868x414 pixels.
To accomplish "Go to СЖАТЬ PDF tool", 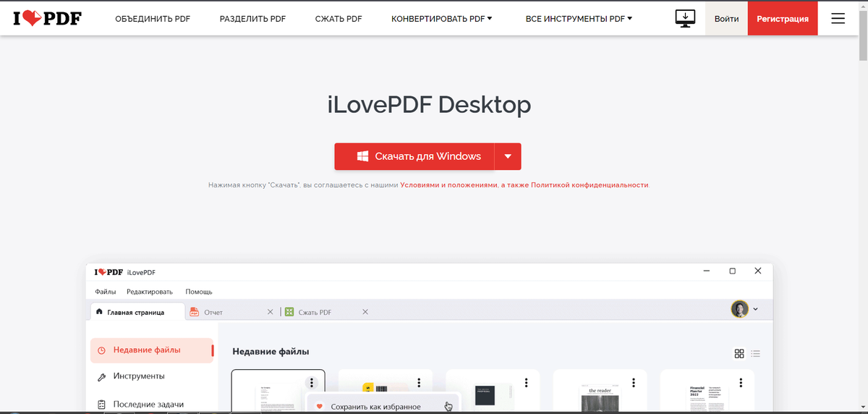I will pyautogui.click(x=339, y=18).
